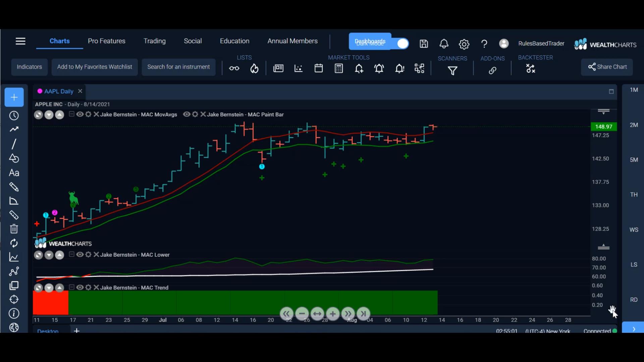Open the Social menu
This screenshot has height=362, width=644.
193,41
